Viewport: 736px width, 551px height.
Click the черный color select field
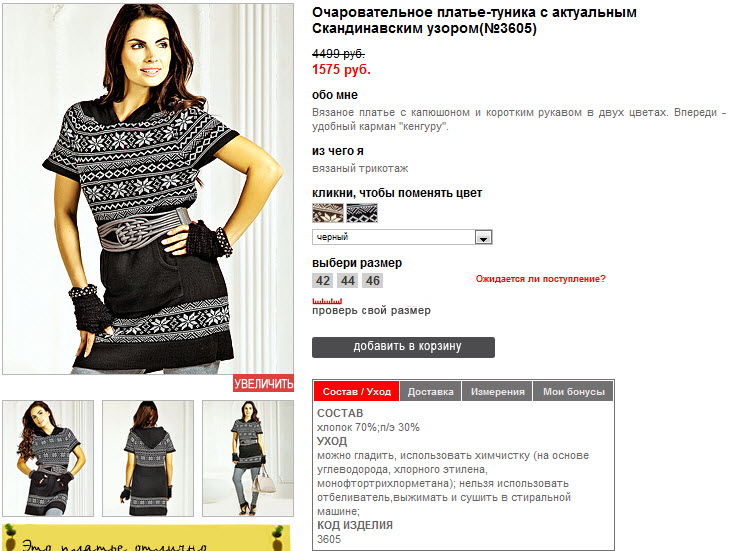[402, 237]
